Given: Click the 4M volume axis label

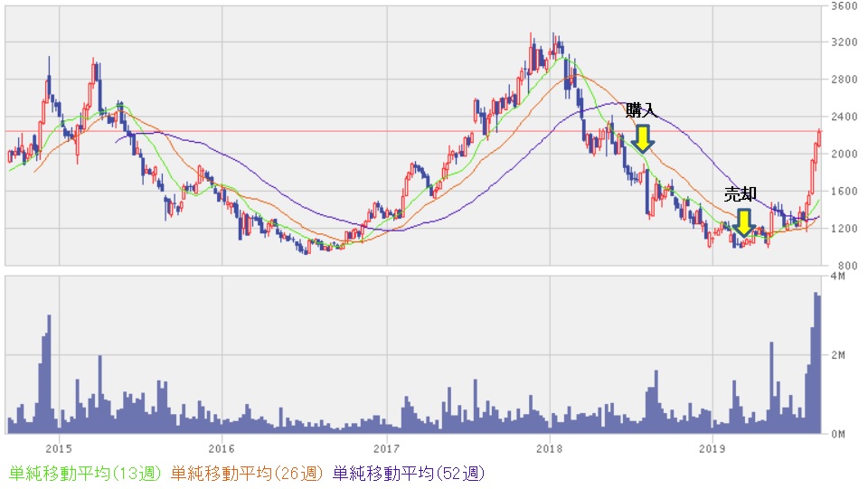Looking at the screenshot, I should pos(838,276).
